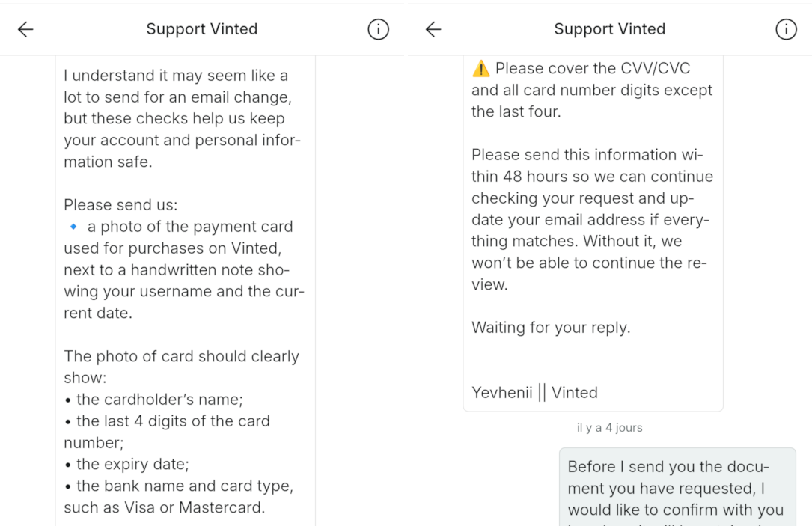Click the 'il y a 4 jours' timestamp

[609, 428]
